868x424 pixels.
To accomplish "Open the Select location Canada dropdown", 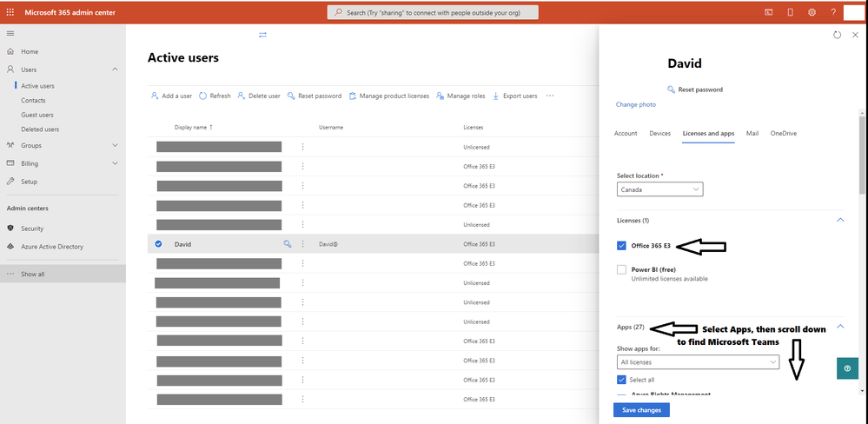I will point(659,189).
